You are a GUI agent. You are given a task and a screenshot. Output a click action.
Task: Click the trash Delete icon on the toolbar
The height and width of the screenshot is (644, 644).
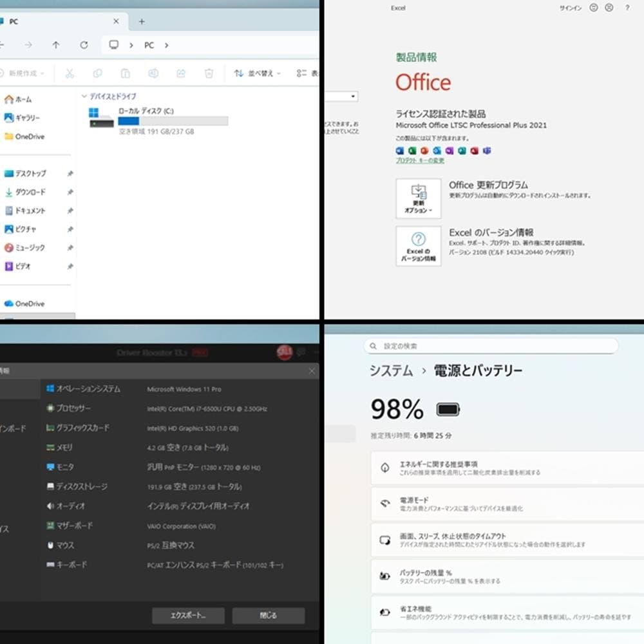(208, 73)
